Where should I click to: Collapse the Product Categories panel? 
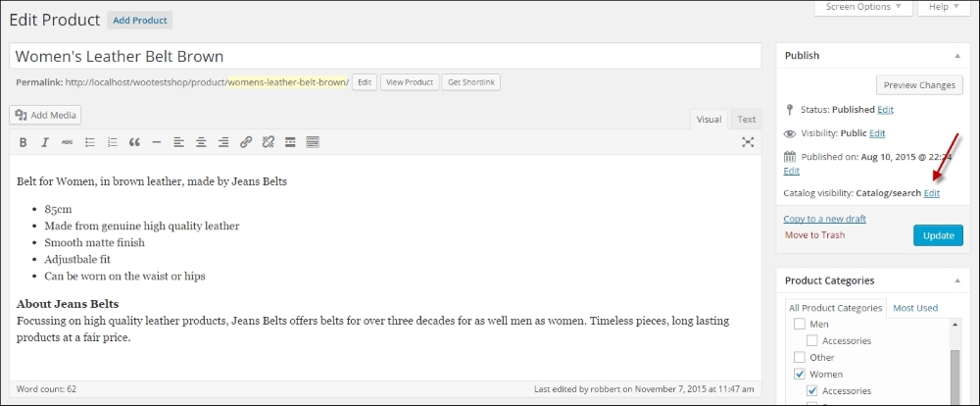point(956,280)
